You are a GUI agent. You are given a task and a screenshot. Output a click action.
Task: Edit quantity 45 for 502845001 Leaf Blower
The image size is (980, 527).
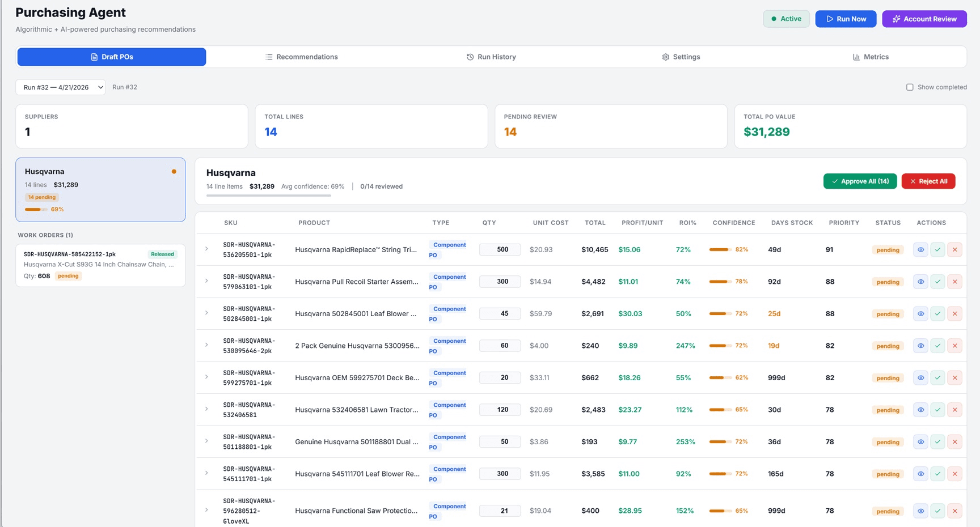(x=500, y=313)
